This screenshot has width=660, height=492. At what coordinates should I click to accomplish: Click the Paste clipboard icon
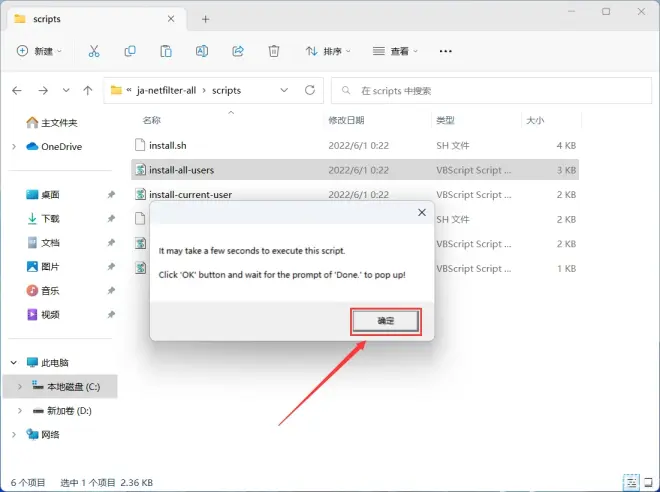(166, 51)
